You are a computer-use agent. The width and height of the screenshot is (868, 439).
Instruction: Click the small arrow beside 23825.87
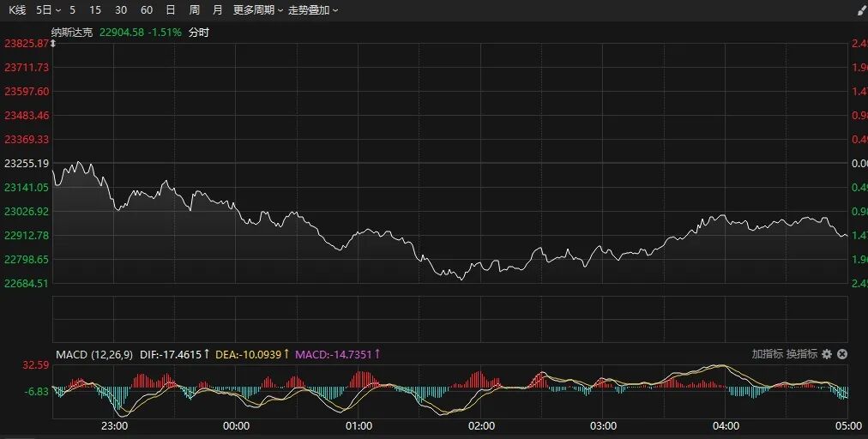tap(52, 43)
